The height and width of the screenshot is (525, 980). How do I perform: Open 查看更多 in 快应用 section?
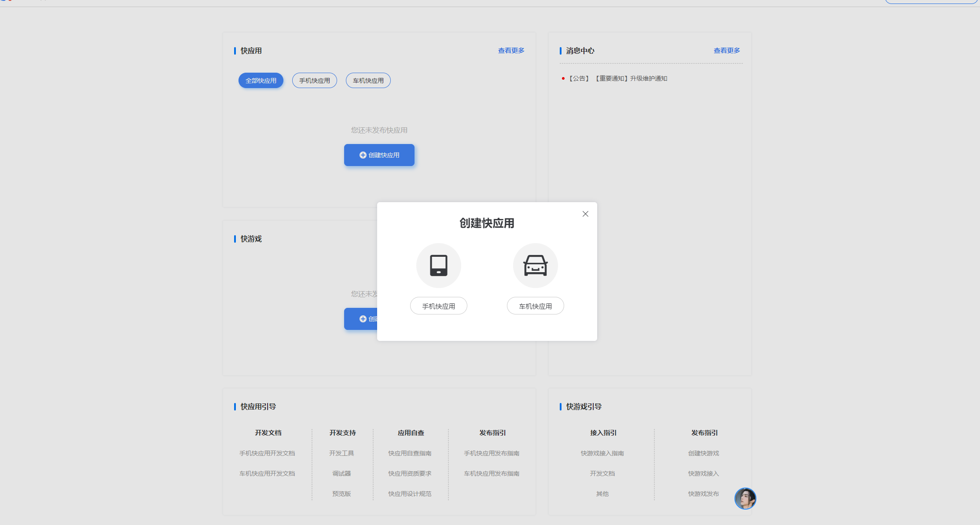tap(511, 51)
